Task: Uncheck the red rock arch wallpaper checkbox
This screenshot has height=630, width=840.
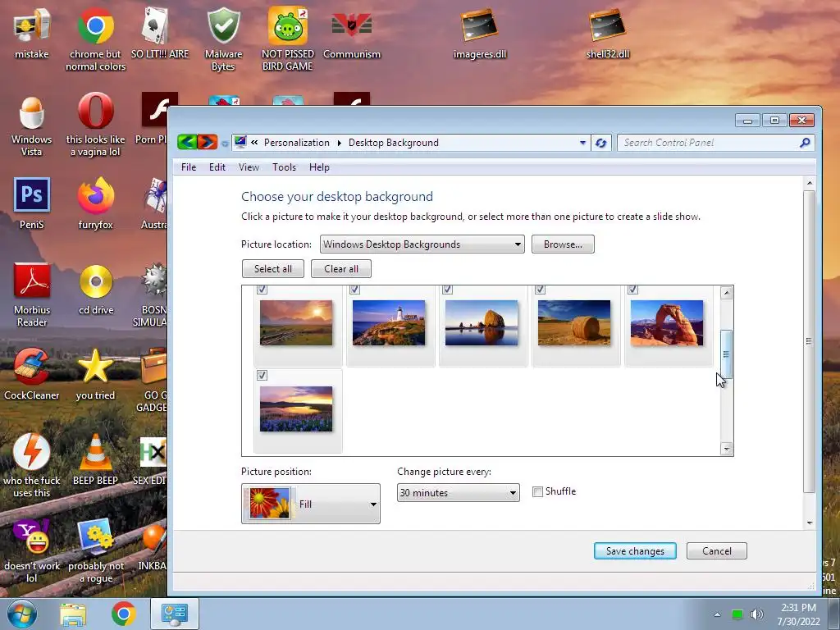Action: (x=632, y=290)
